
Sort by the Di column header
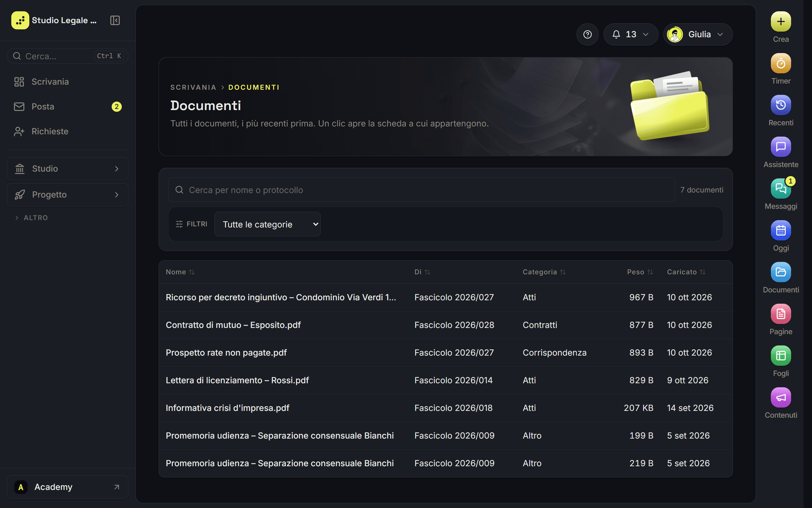coord(422,272)
